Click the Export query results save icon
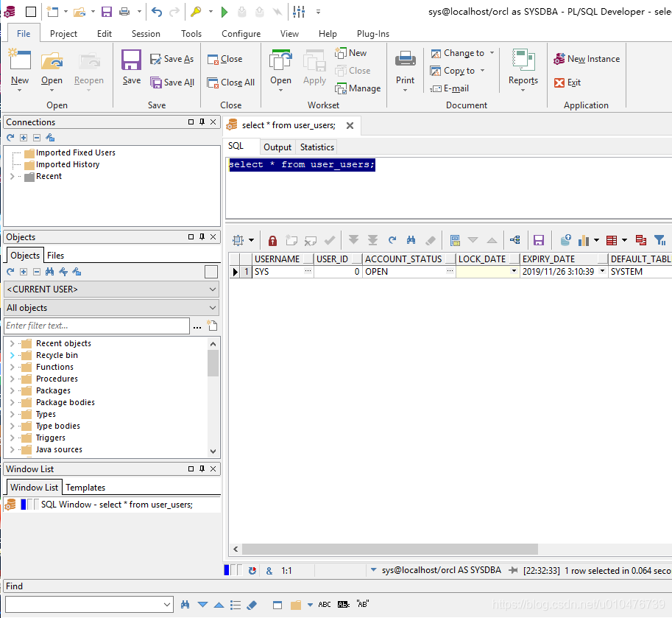 539,240
